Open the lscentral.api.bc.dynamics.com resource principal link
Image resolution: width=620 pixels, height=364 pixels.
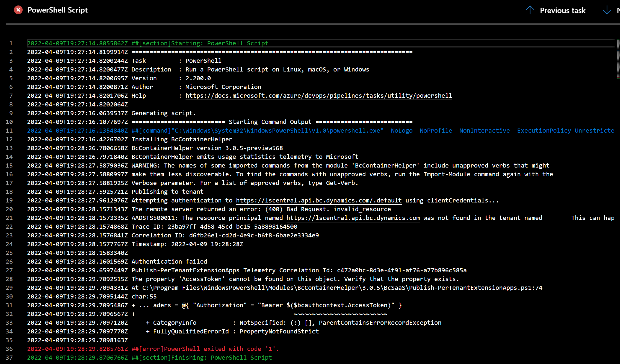(x=353, y=218)
